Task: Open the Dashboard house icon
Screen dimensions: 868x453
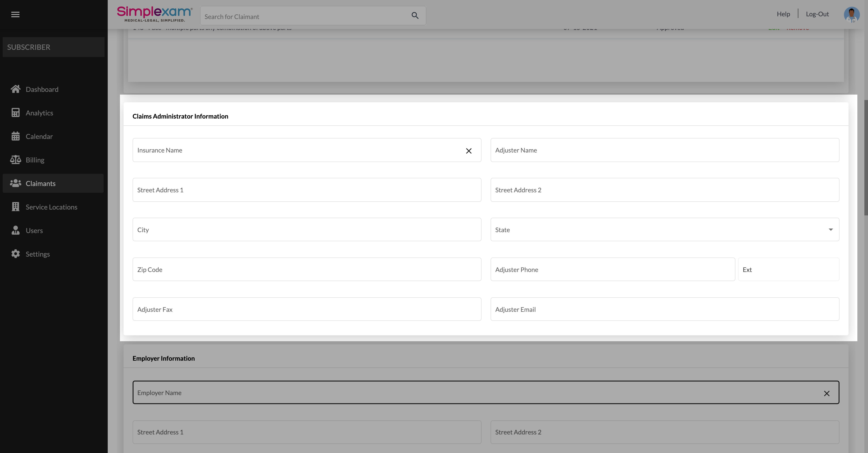Action: [x=15, y=89]
